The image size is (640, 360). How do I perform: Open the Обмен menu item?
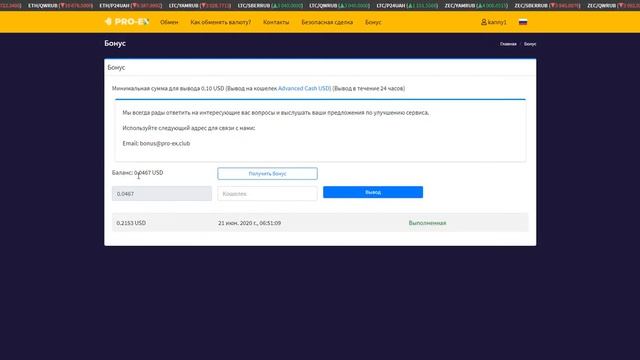169,22
